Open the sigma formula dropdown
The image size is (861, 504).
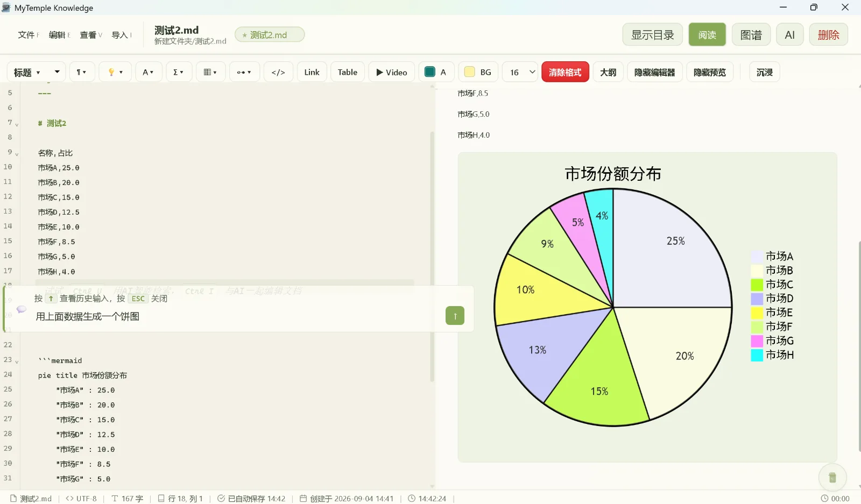(x=179, y=72)
